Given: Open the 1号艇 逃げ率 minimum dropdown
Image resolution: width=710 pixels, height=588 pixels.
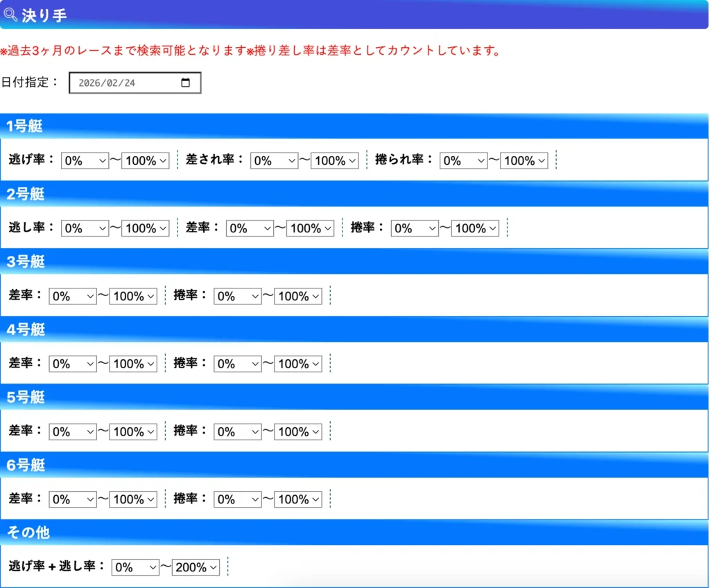Looking at the screenshot, I should point(85,160).
